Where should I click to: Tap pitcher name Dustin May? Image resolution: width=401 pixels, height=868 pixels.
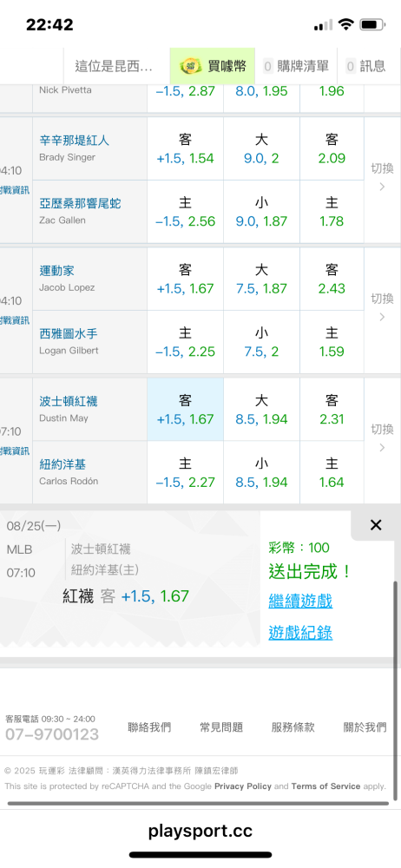(x=63, y=418)
